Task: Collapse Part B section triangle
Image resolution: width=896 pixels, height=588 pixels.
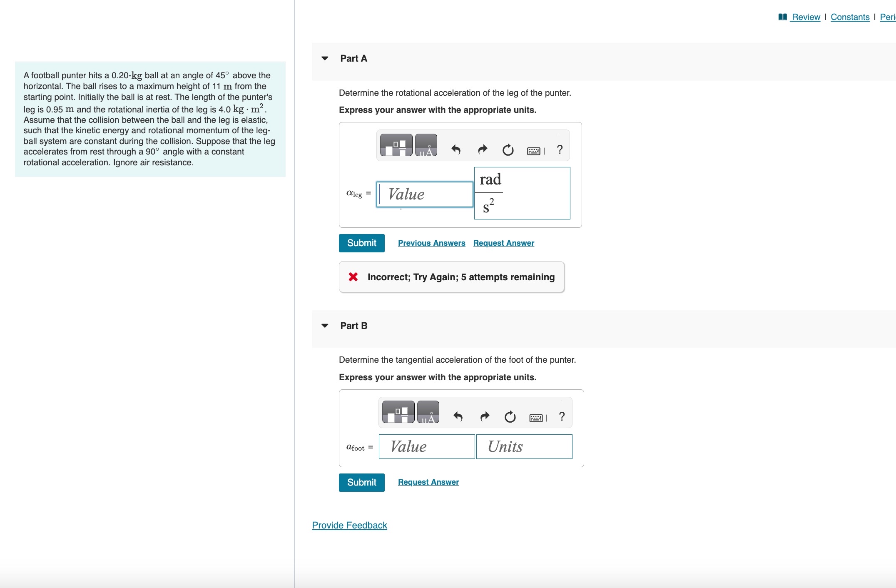Action: coord(325,326)
